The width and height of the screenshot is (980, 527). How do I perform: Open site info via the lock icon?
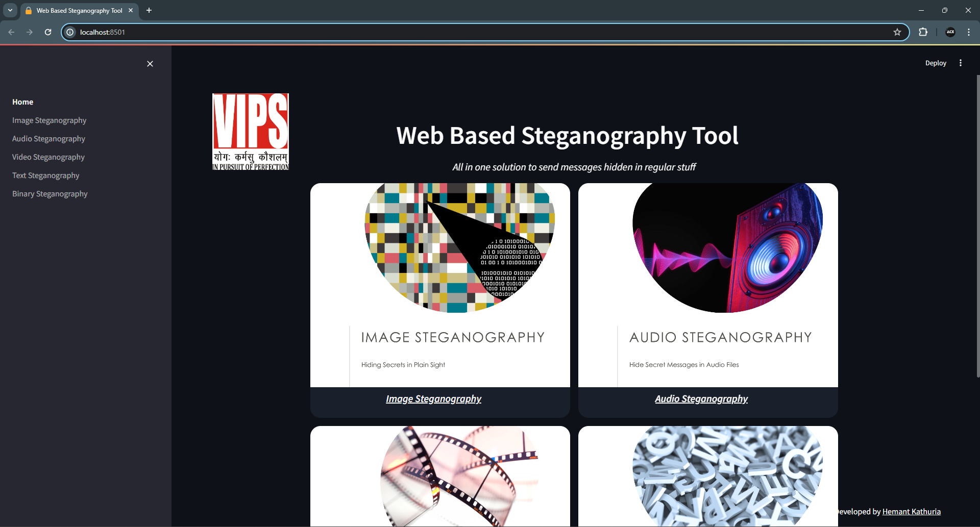(69, 32)
